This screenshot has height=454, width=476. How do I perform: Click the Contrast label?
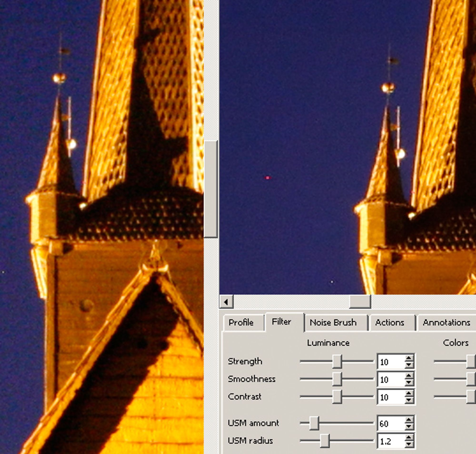(x=244, y=397)
